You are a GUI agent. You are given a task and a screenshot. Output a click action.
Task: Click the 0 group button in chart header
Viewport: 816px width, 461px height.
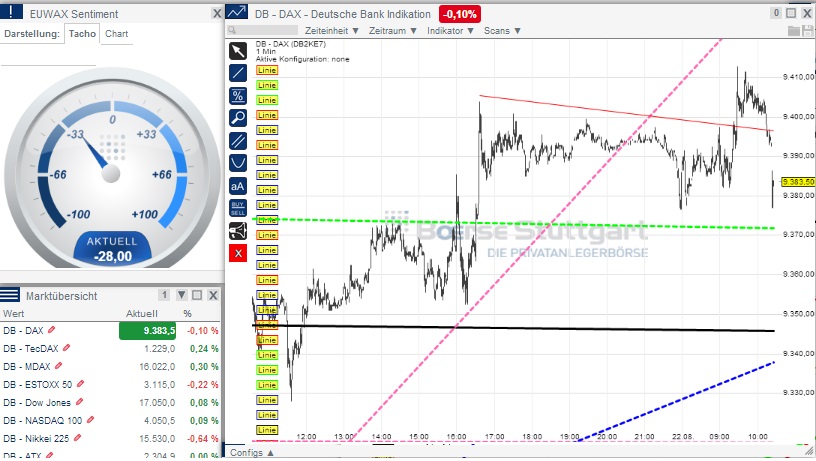tap(776, 13)
